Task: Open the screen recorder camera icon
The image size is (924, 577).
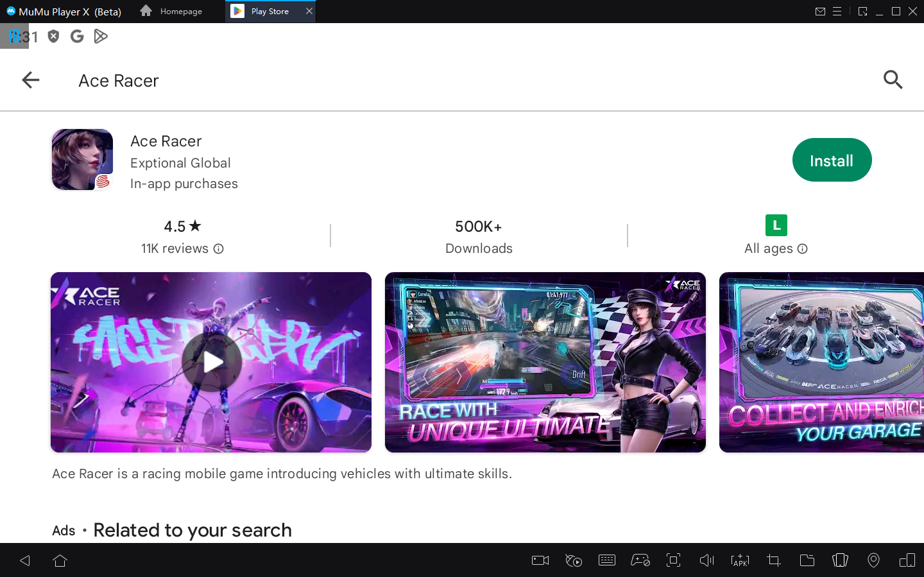Action: pos(540,560)
